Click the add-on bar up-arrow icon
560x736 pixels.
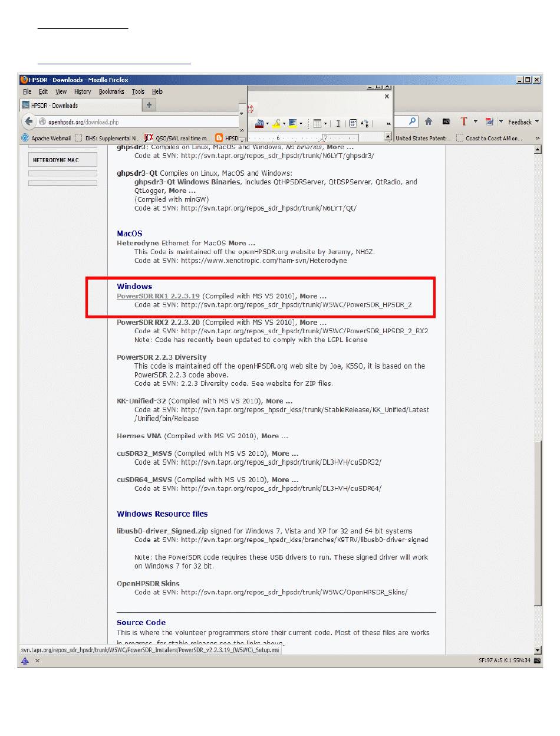25,661
